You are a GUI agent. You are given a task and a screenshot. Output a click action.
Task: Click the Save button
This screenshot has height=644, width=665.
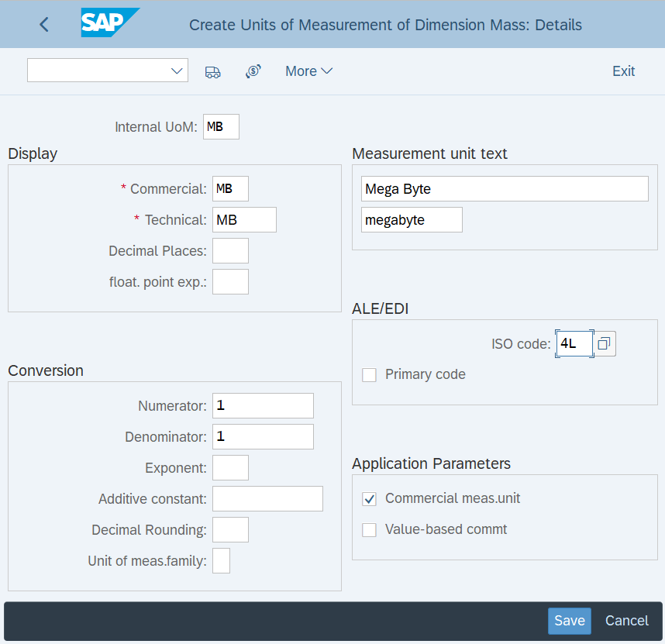(x=569, y=621)
